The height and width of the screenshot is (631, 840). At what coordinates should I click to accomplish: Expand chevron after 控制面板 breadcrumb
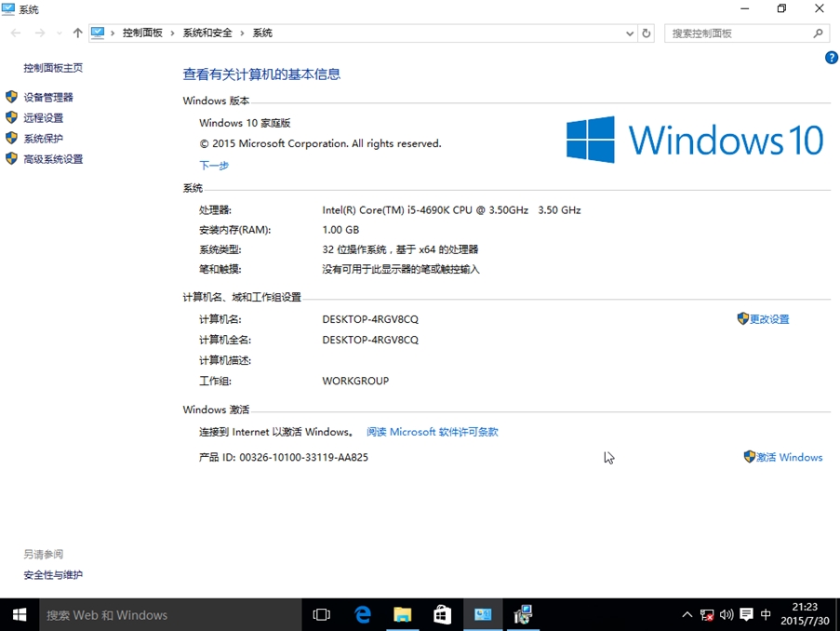coord(172,34)
